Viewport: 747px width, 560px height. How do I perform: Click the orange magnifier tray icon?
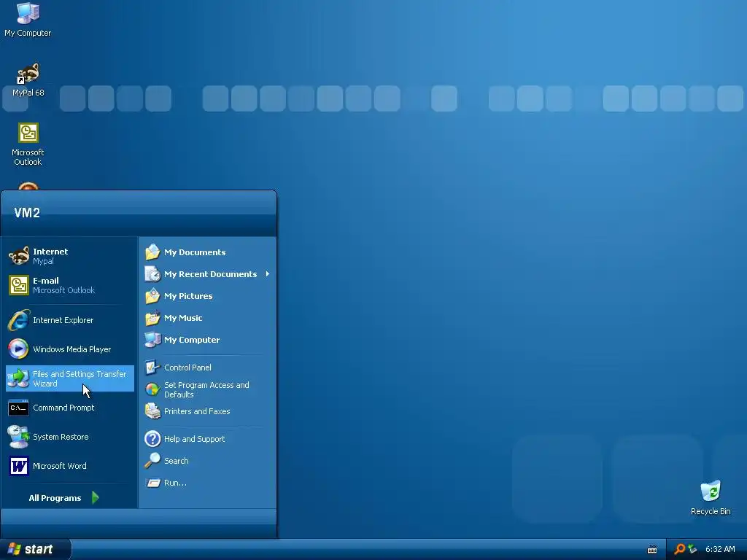coord(679,549)
